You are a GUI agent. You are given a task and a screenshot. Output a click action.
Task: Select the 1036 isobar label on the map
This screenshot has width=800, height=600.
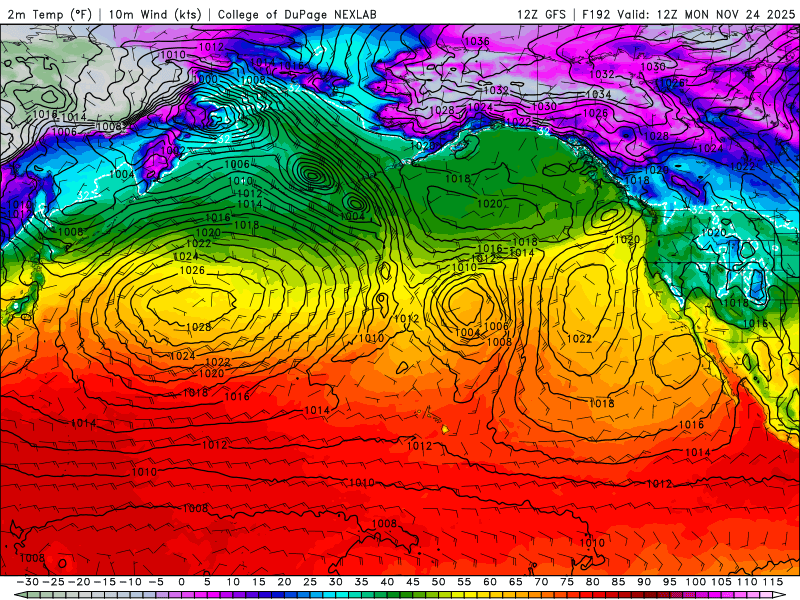[477, 41]
